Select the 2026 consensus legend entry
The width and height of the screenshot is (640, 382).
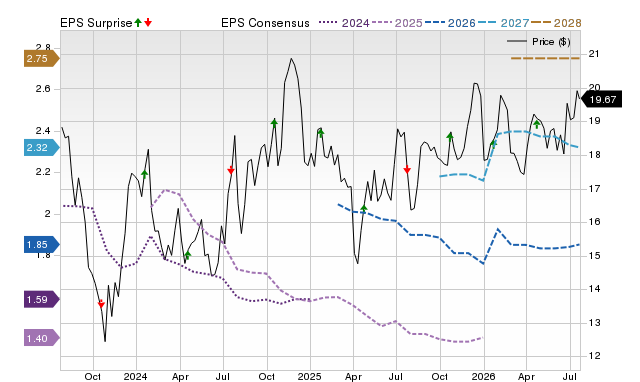(x=450, y=23)
